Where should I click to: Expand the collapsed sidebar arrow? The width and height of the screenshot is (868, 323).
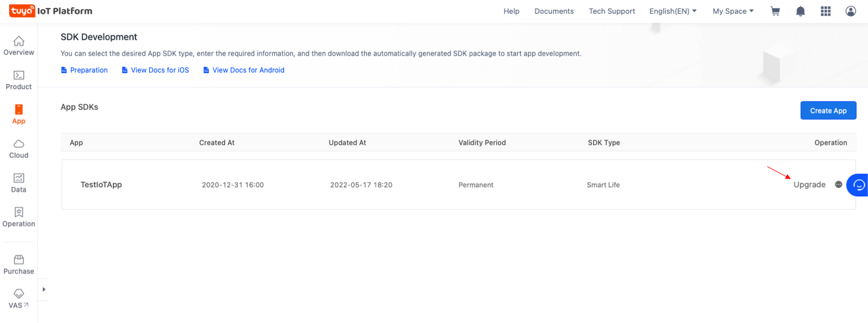click(44, 289)
